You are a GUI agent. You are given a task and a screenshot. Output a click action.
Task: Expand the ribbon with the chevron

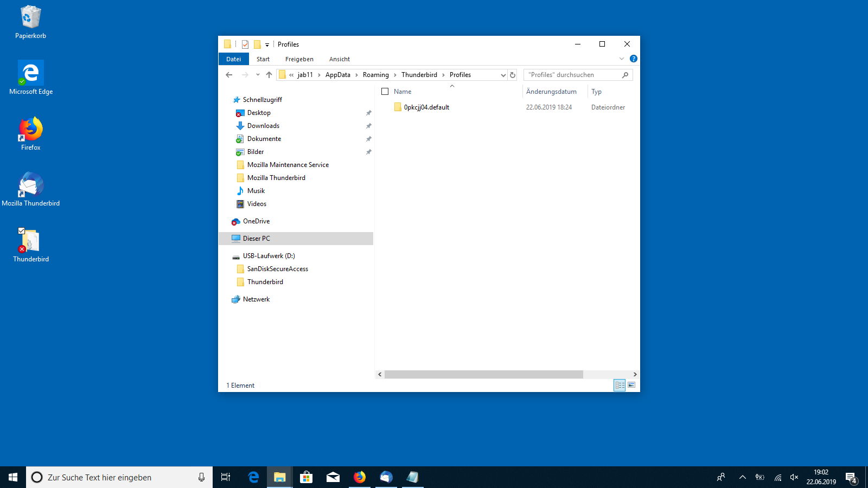(x=622, y=59)
